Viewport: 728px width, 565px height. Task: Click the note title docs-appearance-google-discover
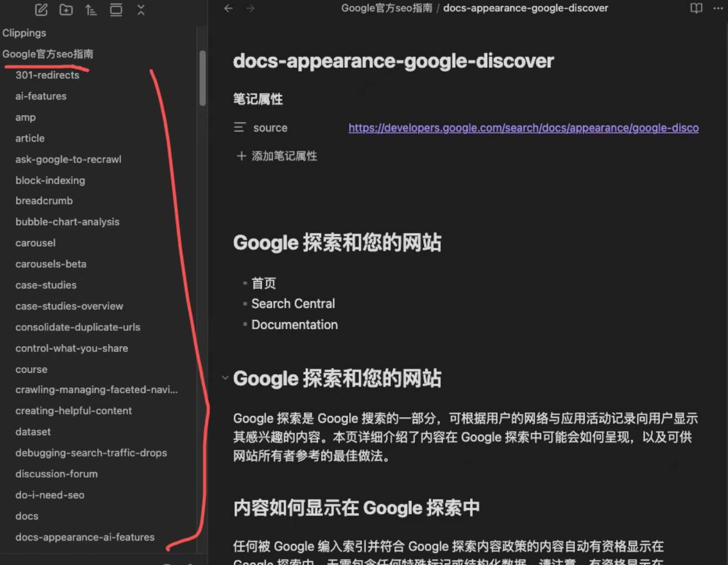coord(393,61)
